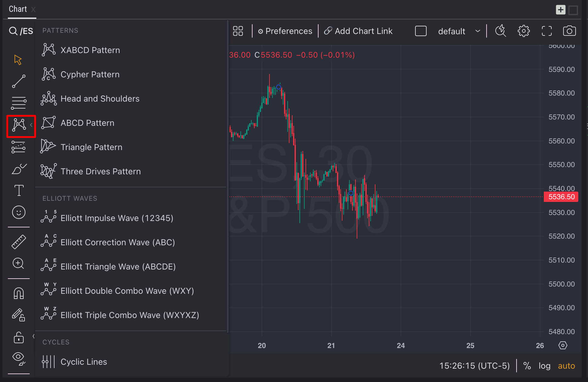This screenshot has height=382, width=588.
Task: Choose the text annotation tool
Action: coord(18,190)
